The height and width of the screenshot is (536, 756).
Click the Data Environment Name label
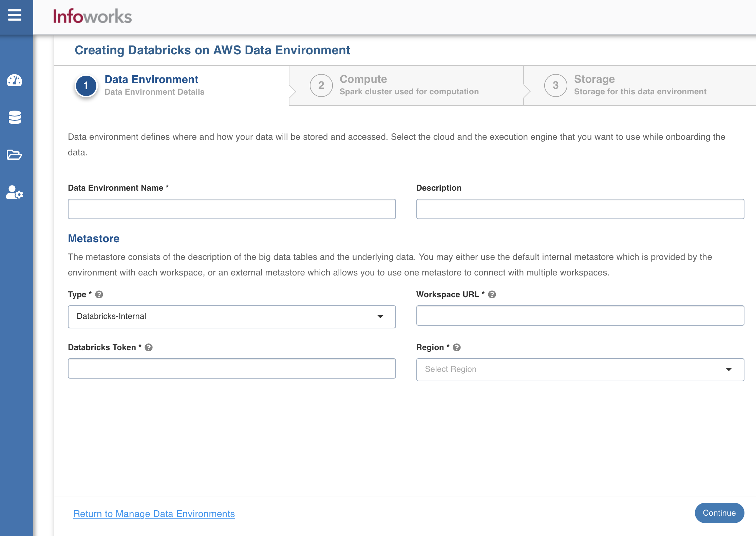(x=118, y=188)
